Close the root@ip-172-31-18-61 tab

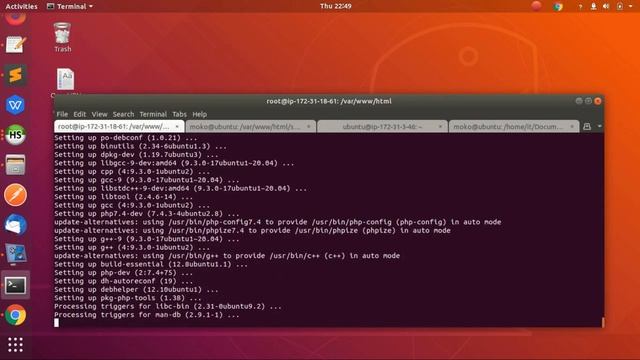pos(177,127)
